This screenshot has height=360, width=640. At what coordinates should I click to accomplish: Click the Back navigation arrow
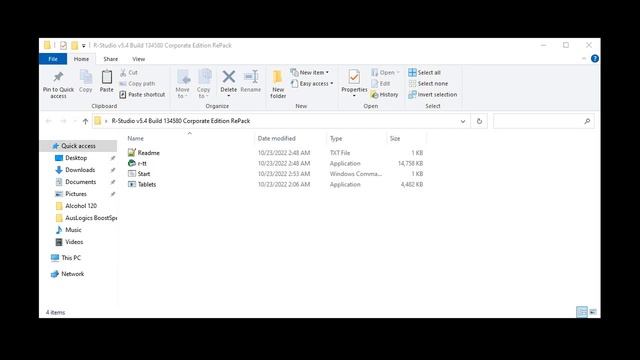(49, 121)
